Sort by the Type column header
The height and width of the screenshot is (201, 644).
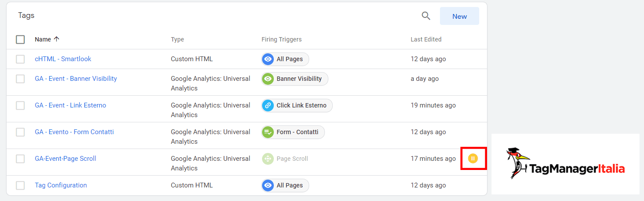[177, 39]
